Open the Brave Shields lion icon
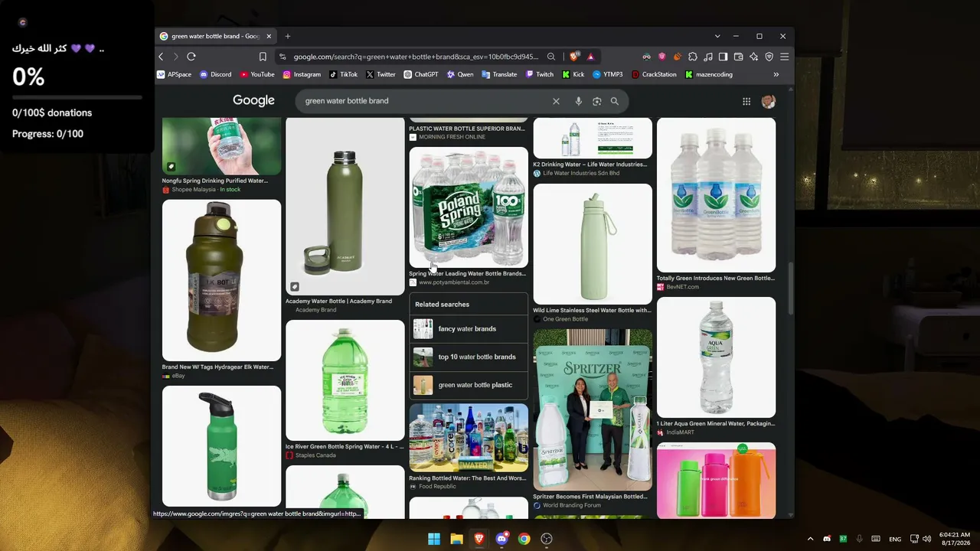The width and height of the screenshot is (980, 551). (x=574, y=57)
